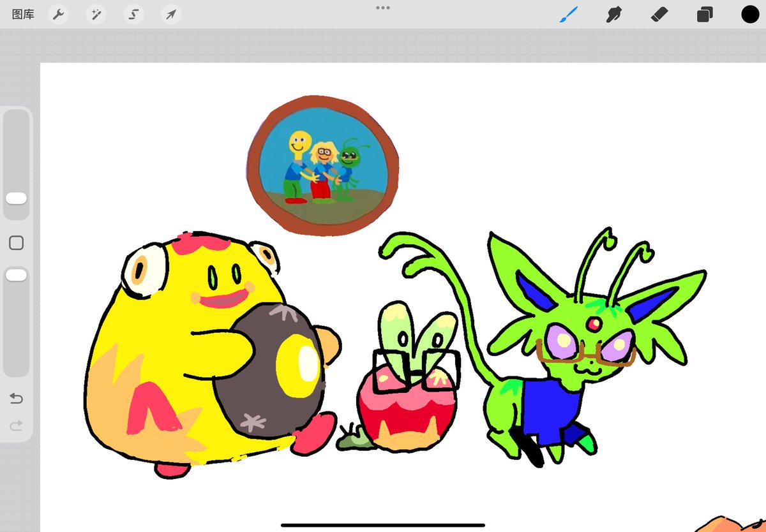This screenshot has height=532, width=766.
Task: Select the Paint brush tool
Action: point(569,15)
